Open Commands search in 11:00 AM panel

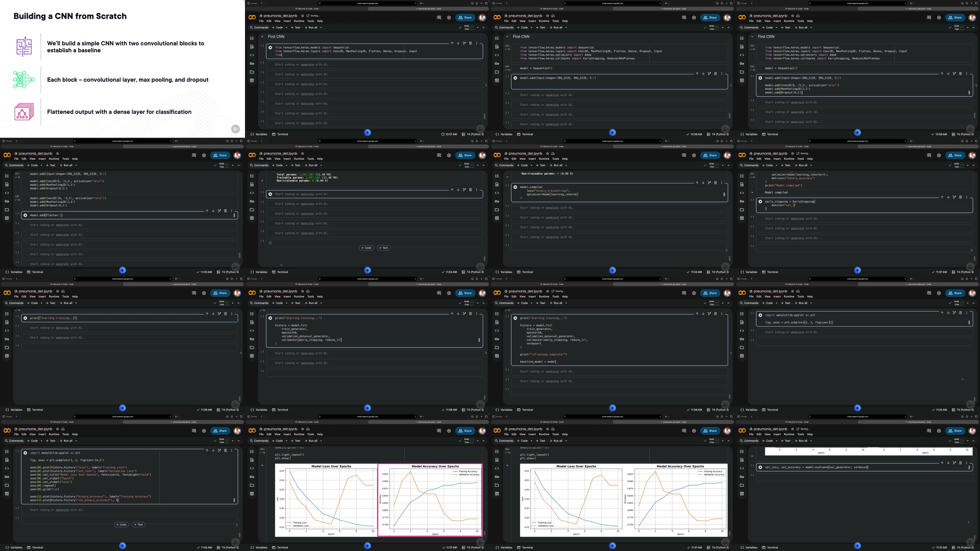pos(14,165)
